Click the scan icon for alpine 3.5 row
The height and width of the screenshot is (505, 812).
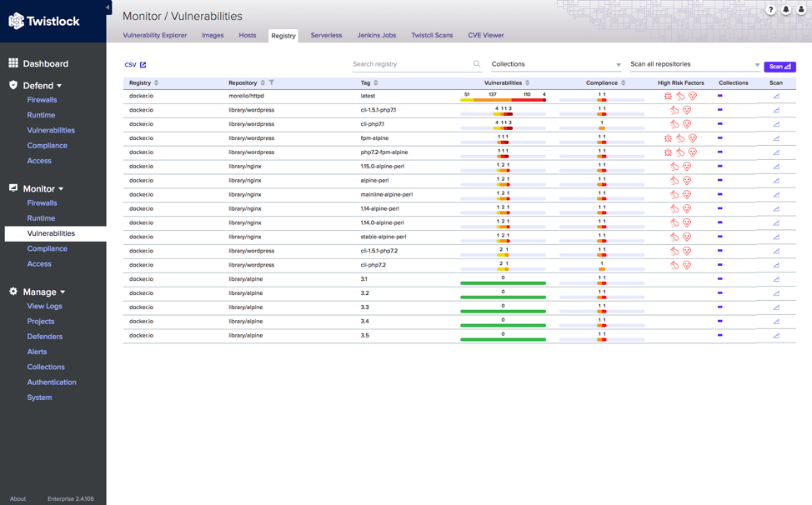[x=776, y=336]
